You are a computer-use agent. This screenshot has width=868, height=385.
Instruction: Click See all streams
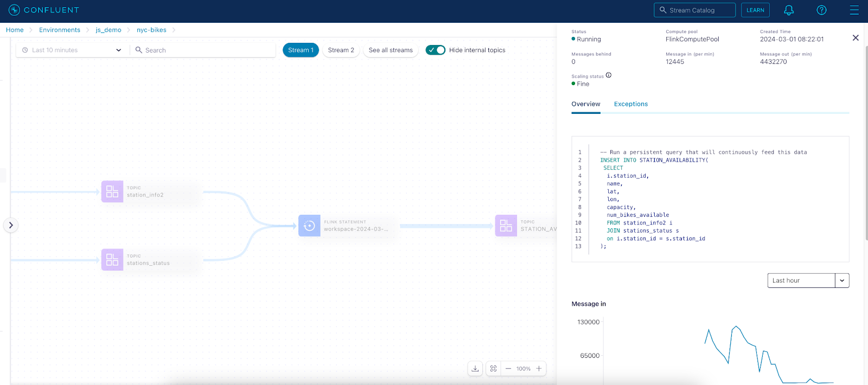[x=391, y=50]
